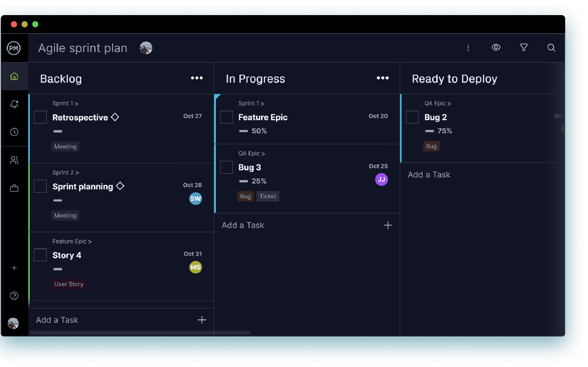Viewport: 588px width, 367px height.
Task: Mark Bug 3 as selected via its checkbox
Action: pyautogui.click(x=226, y=167)
